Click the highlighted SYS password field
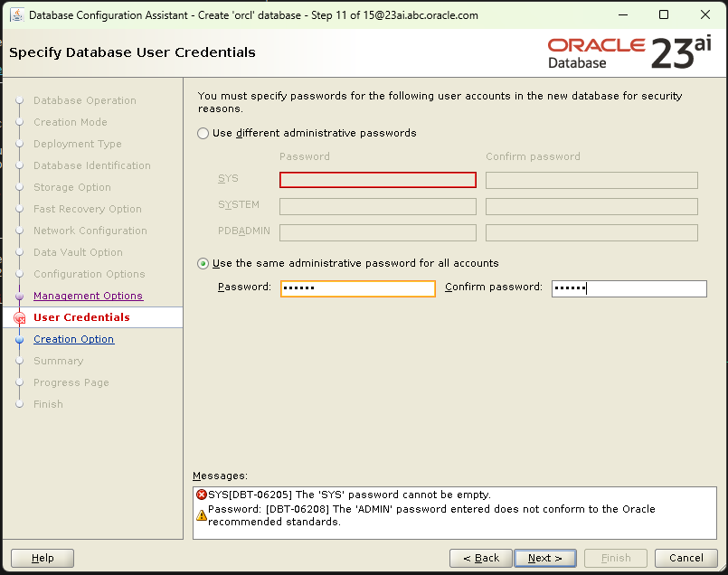Image resolution: width=728 pixels, height=575 pixels. pyautogui.click(x=377, y=180)
